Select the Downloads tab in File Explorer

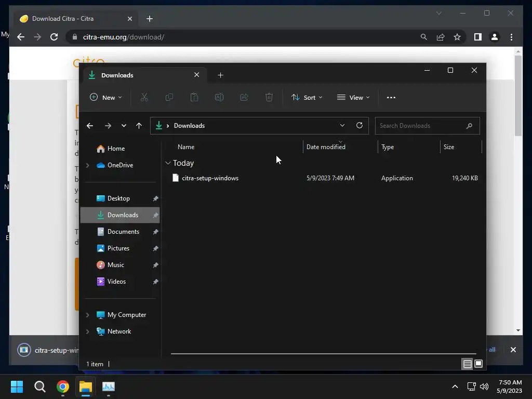tap(145, 75)
